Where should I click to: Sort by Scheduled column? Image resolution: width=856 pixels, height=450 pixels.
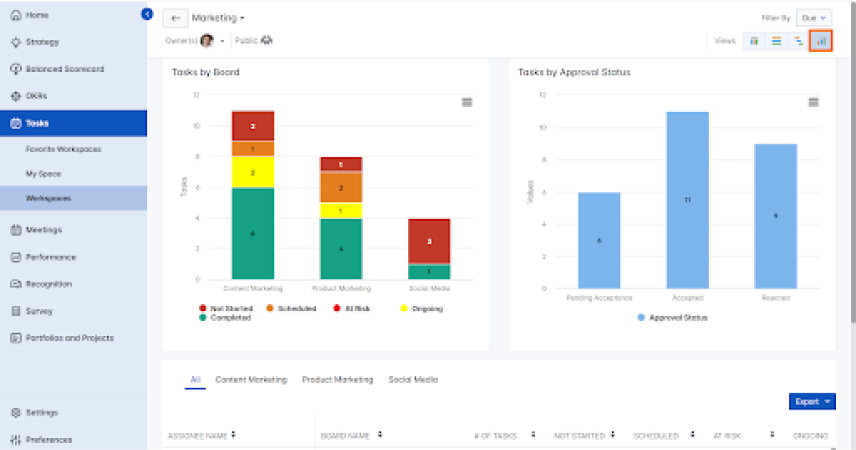pyautogui.click(x=692, y=435)
